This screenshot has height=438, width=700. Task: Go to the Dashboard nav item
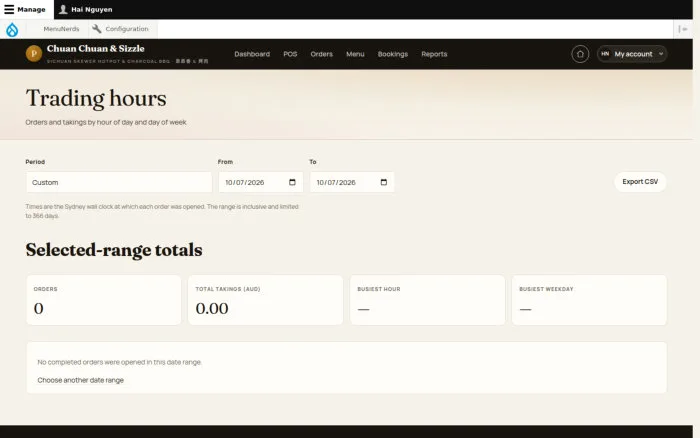pos(252,54)
